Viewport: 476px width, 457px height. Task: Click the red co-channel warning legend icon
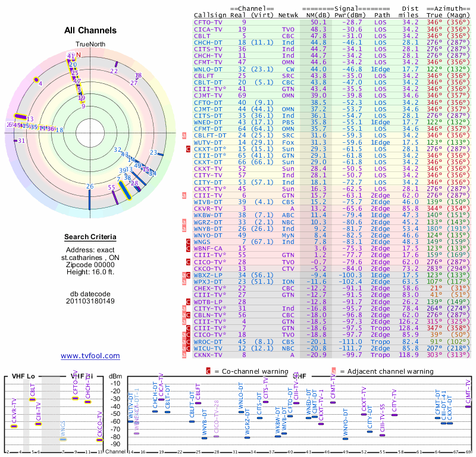208,371
